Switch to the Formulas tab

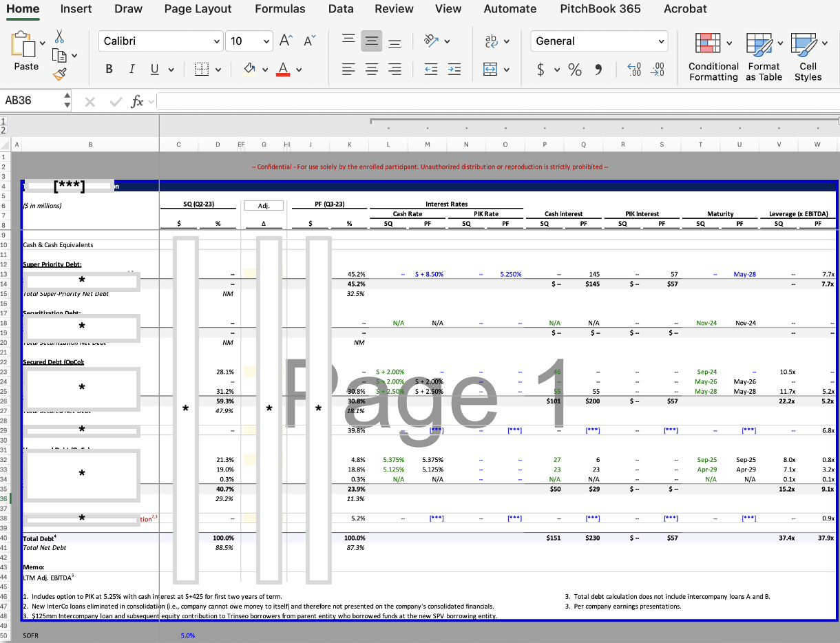280,9
